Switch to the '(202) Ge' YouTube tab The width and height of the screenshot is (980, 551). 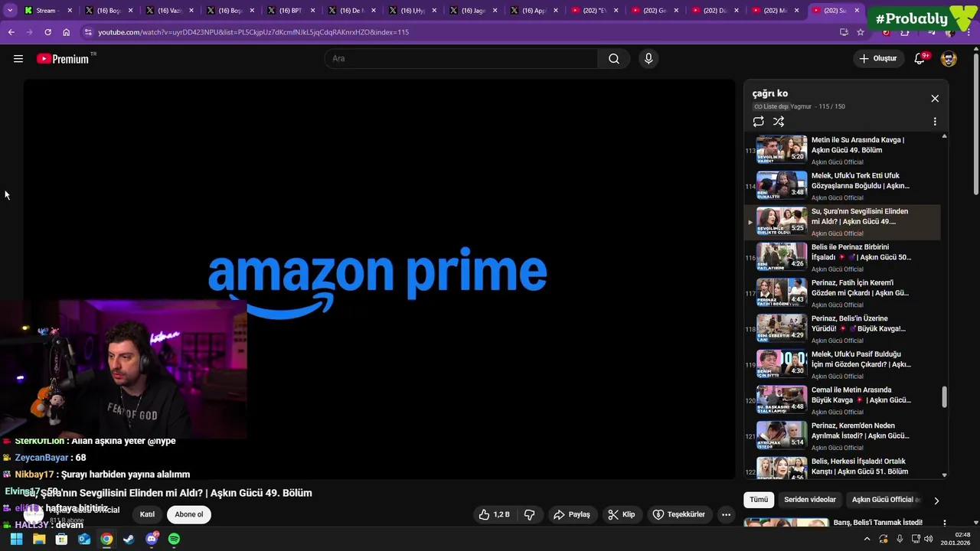[x=655, y=11]
